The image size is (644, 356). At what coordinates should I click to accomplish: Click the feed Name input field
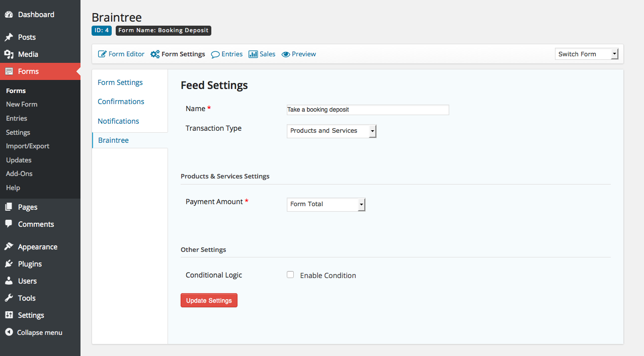point(368,110)
